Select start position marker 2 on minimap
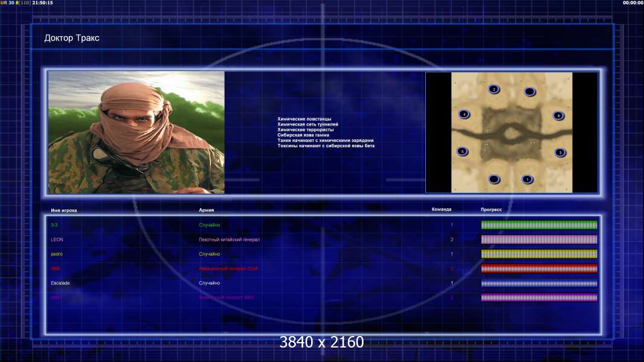This screenshot has height=362, width=644. point(494,89)
